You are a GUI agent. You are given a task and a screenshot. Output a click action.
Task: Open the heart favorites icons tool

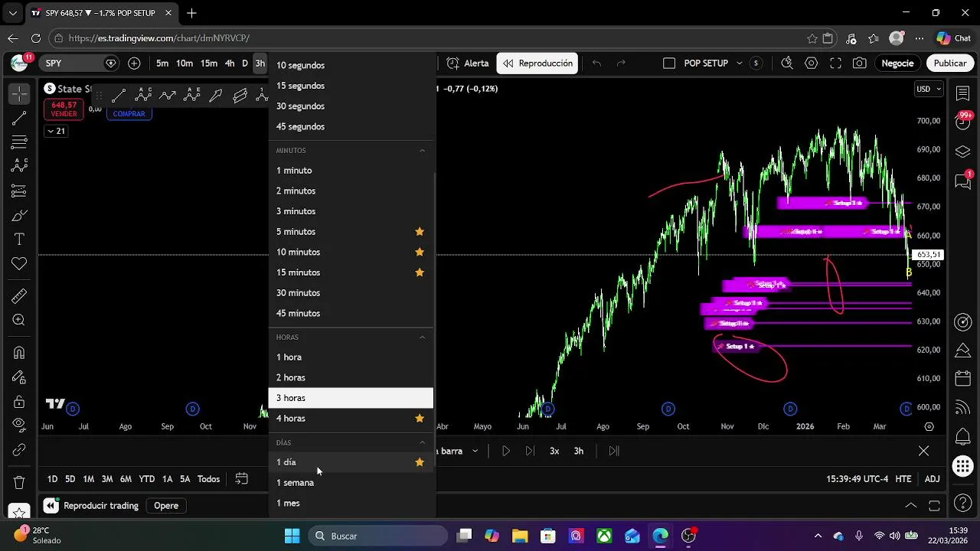coord(19,264)
